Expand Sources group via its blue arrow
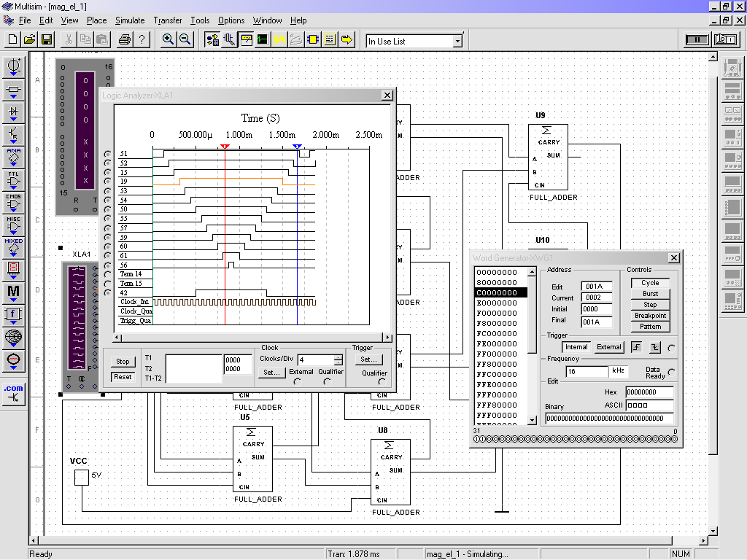Image resolution: width=747 pixels, height=560 pixels. point(13,74)
